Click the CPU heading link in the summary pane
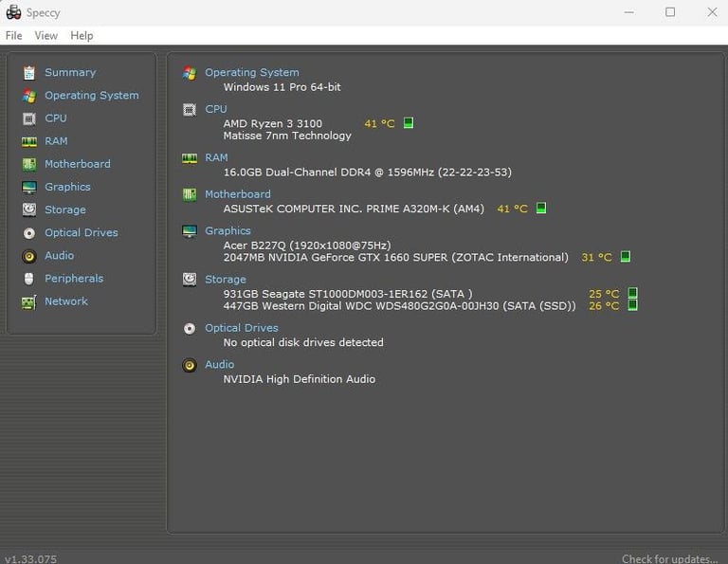Screen dimensions: 728x564 216,109
